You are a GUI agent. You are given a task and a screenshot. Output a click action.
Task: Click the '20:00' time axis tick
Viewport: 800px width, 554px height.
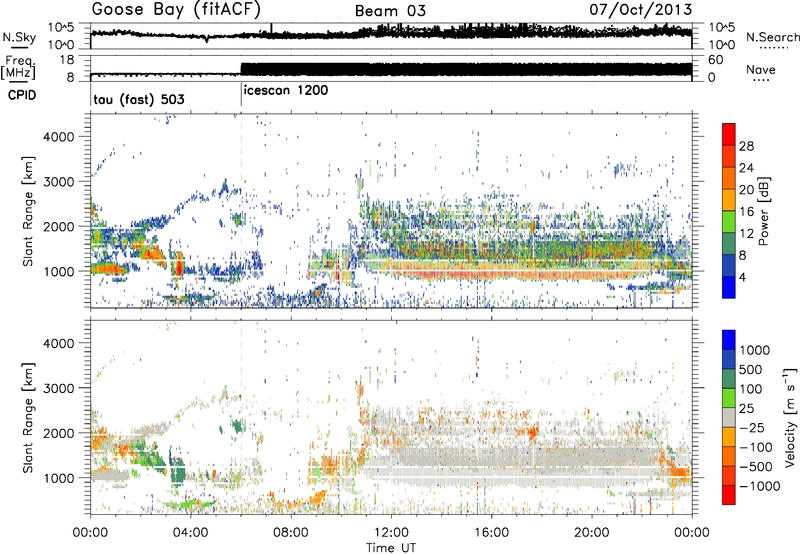(592, 533)
